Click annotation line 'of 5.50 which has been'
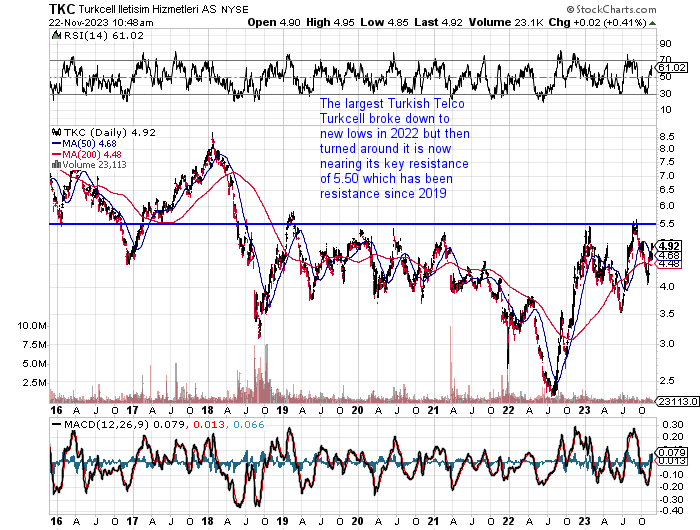700x530 pixels. (x=386, y=179)
